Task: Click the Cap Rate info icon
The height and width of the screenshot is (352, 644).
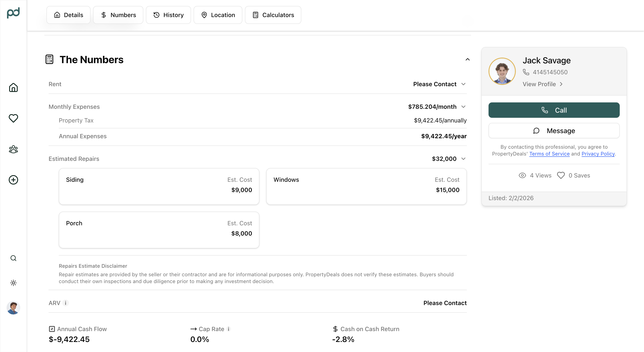Action: click(229, 329)
